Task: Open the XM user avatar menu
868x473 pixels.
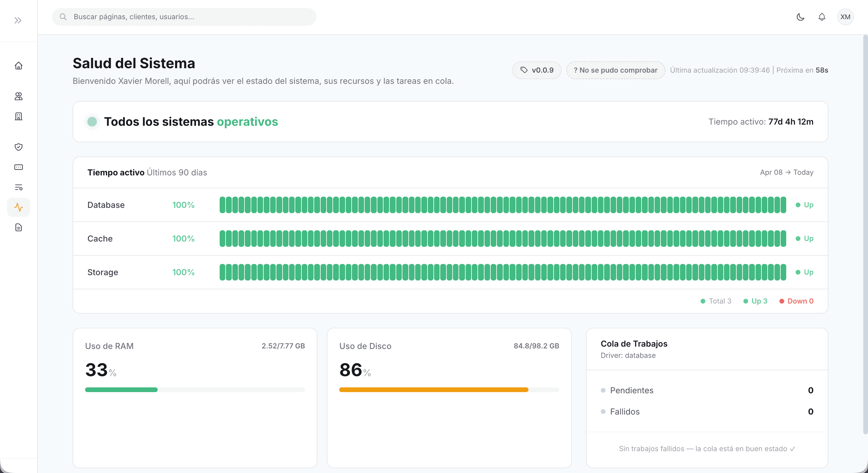Action: [x=845, y=17]
